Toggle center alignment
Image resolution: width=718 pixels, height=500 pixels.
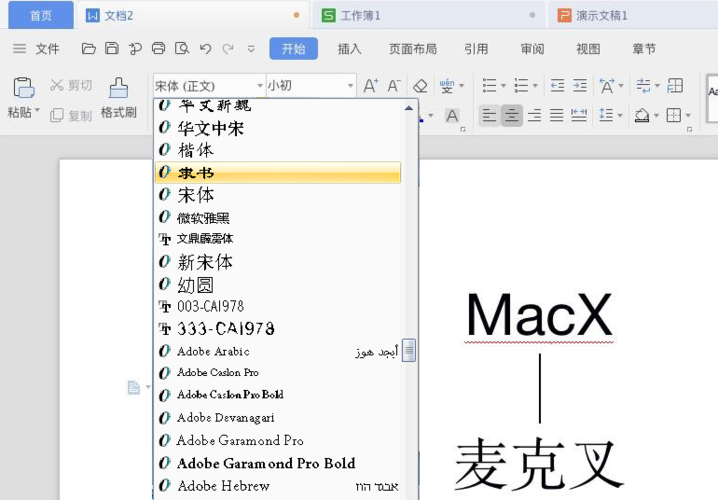coord(511,115)
